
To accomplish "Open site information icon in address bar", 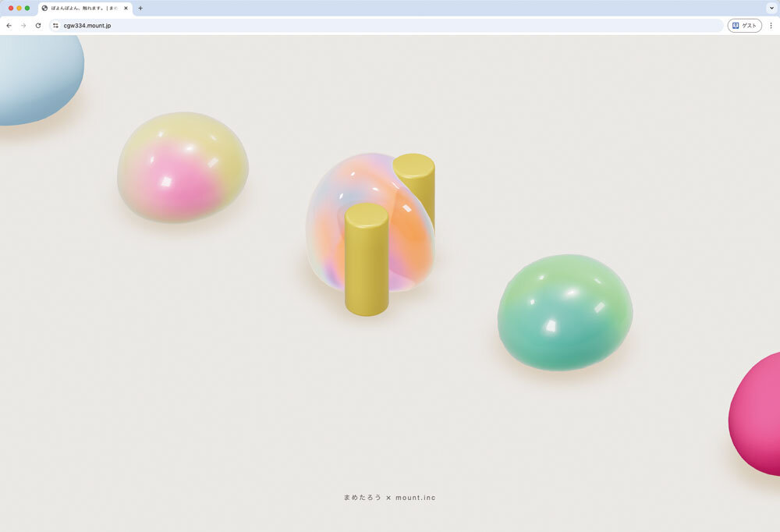I will click(x=55, y=26).
